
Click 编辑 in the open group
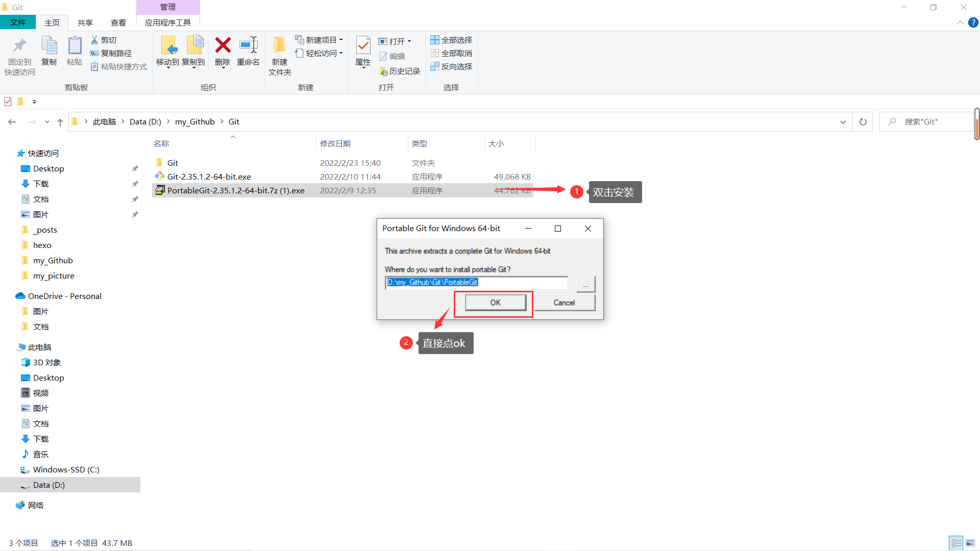pos(392,56)
